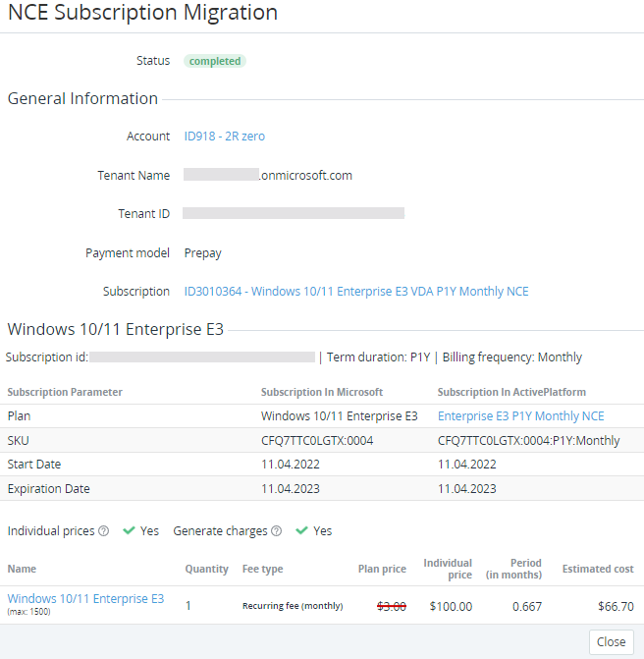Click the Subscription In Microsoft column header

(322, 392)
